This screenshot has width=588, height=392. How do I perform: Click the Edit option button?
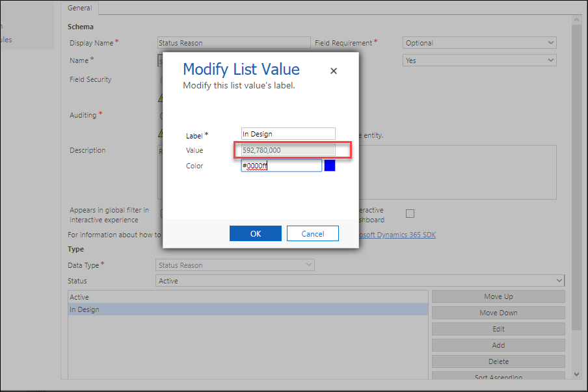pos(498,329)
